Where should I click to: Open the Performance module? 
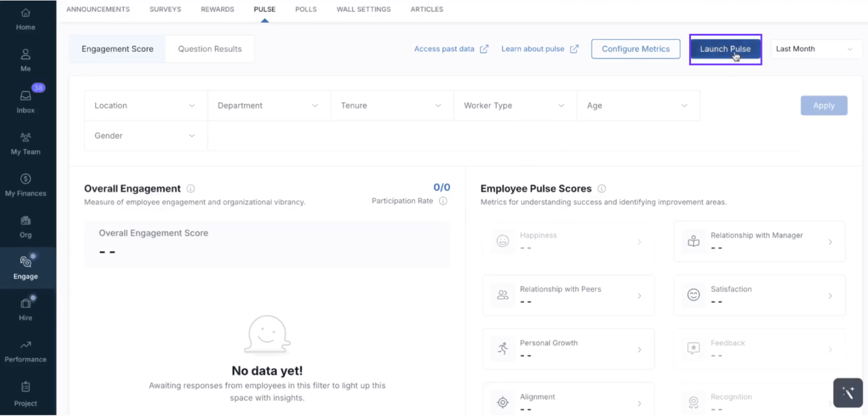pyautogui.click(x=26, y=351)
